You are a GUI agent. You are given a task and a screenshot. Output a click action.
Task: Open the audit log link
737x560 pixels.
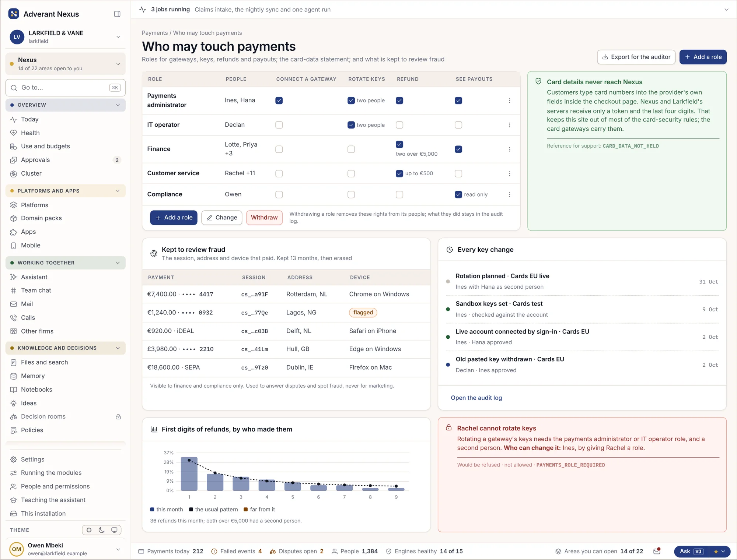click(476, 398)
